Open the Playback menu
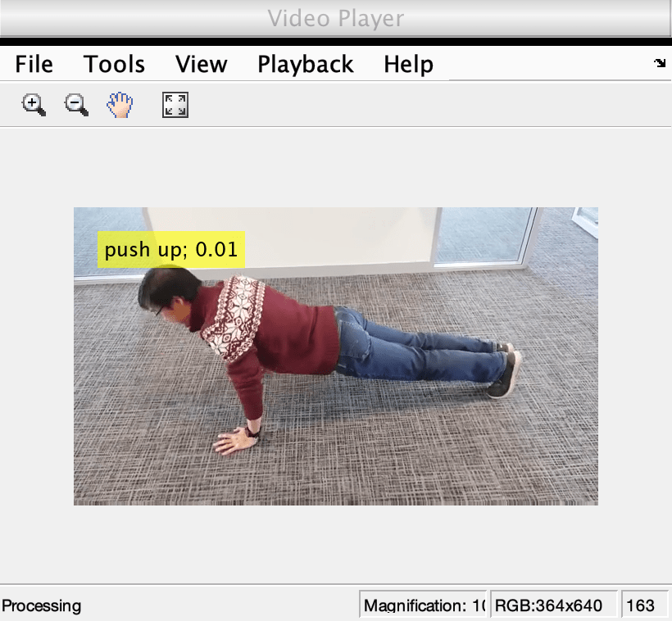The width and height of the screenshot is (672, 621). click(x=306, y=64)
